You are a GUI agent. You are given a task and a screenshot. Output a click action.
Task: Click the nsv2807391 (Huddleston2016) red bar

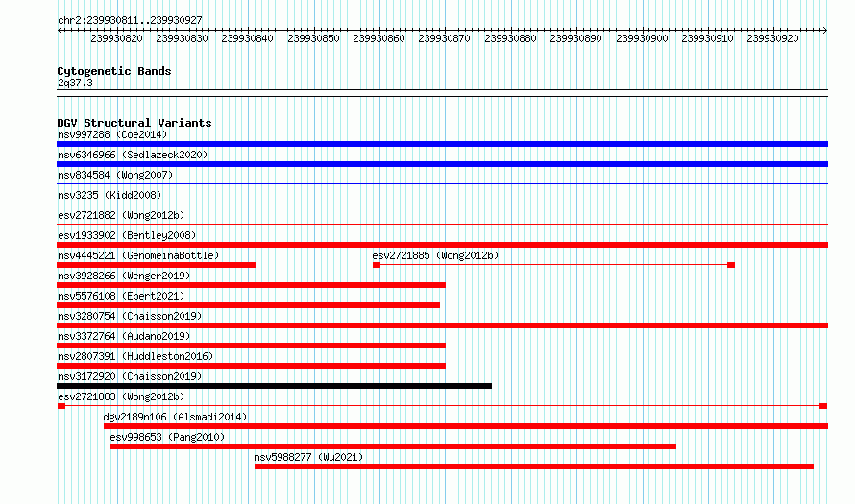(251, 366)
